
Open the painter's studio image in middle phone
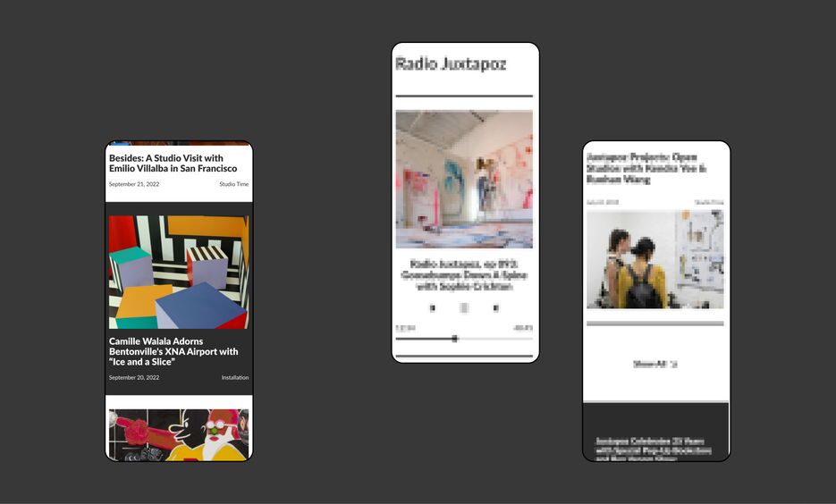pos(464,179)
